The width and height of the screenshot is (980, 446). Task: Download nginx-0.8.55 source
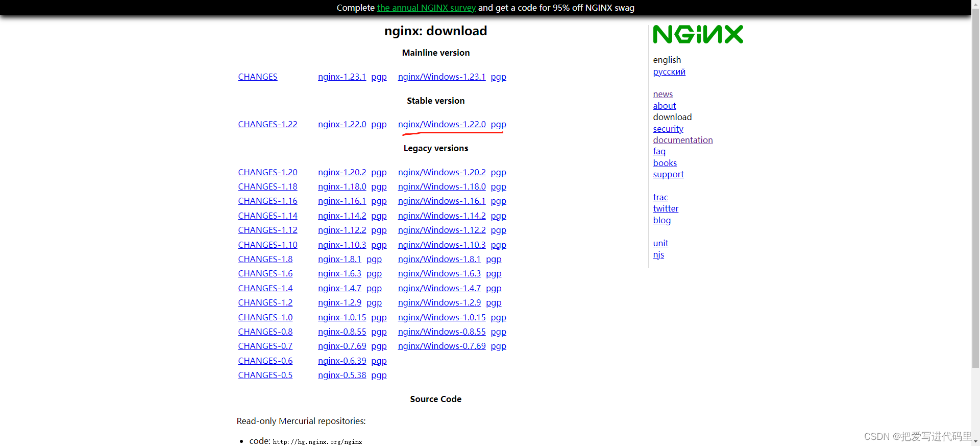click(x=342, y=332)
